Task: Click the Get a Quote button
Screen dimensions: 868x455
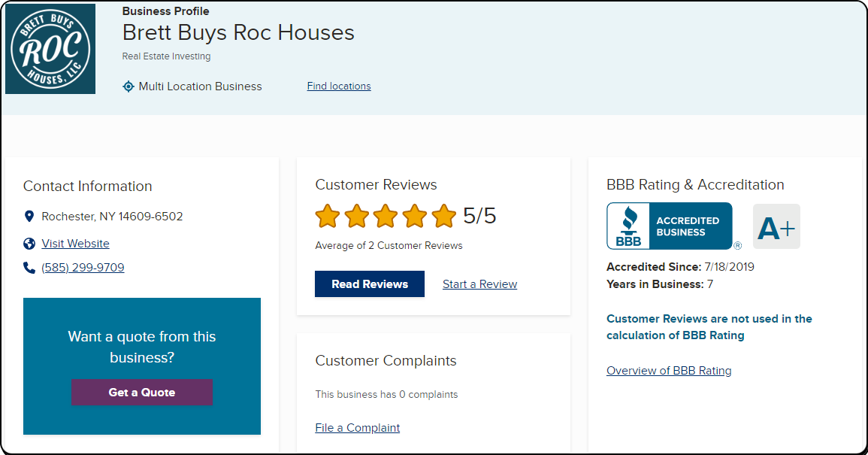Action: pos(142,393)
